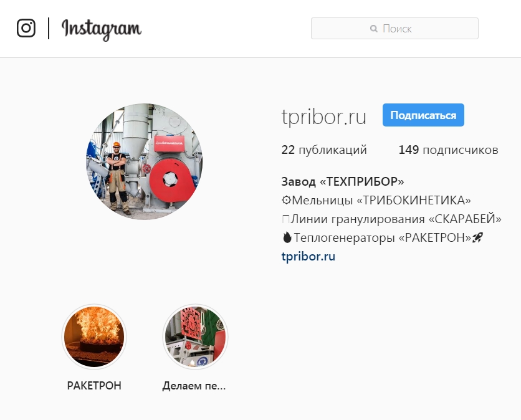Click the gear emoji before Мельницы

(x=286, y=201)
